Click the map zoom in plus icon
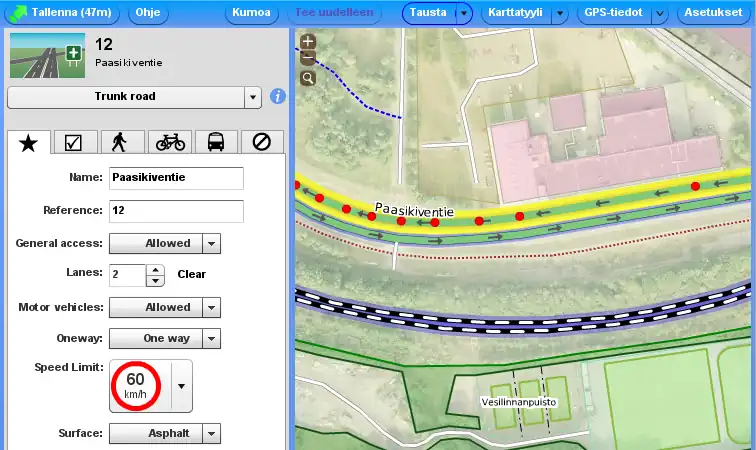The image size is (756, 450). click(x=308, y=43)
